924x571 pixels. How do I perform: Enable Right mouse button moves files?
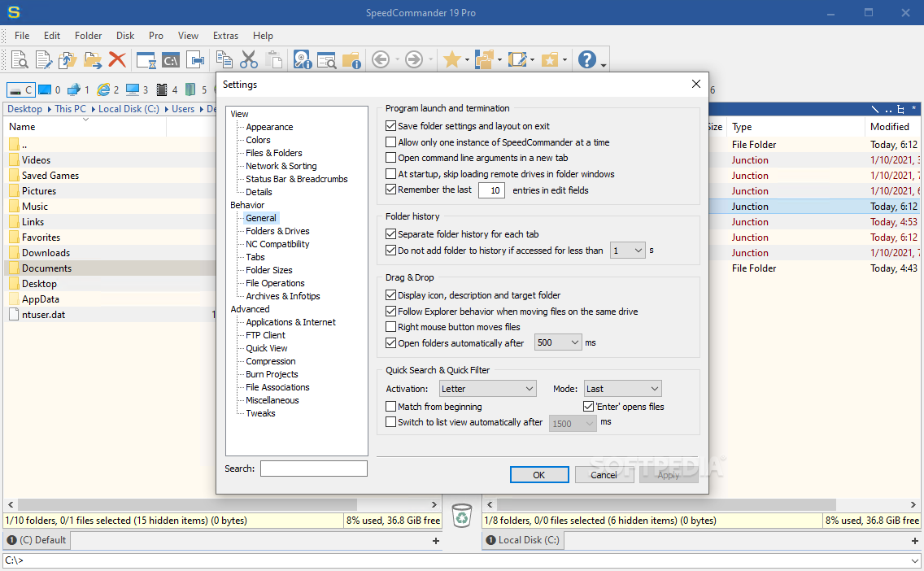390,327
